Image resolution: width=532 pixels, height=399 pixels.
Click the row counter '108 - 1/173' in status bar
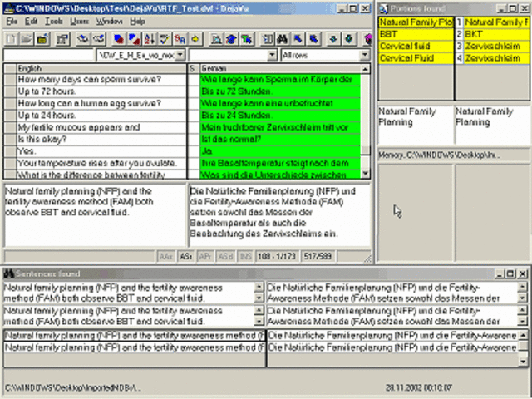click(277, 256)
